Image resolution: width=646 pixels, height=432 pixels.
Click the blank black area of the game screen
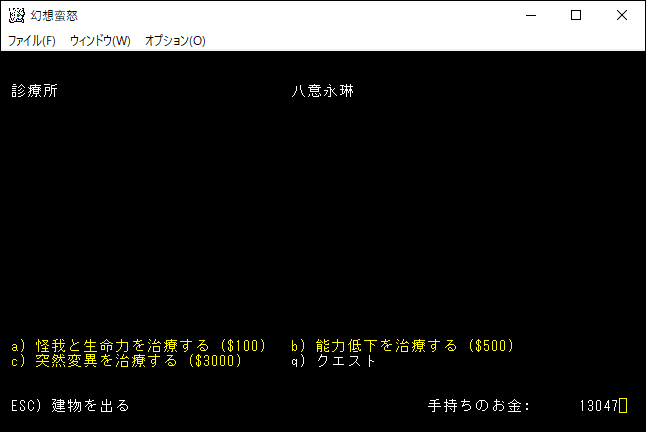click(x=320, y=220)
